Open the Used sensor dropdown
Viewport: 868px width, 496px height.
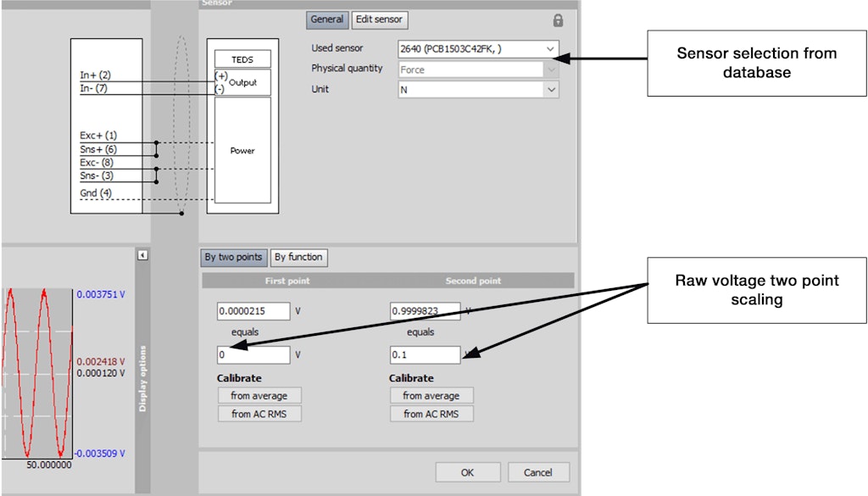(x=478, y=48)
